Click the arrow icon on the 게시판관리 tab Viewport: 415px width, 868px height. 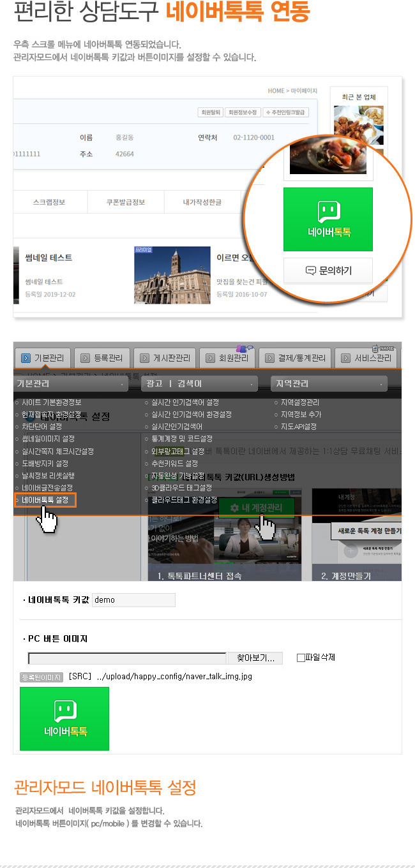point(144,358)
